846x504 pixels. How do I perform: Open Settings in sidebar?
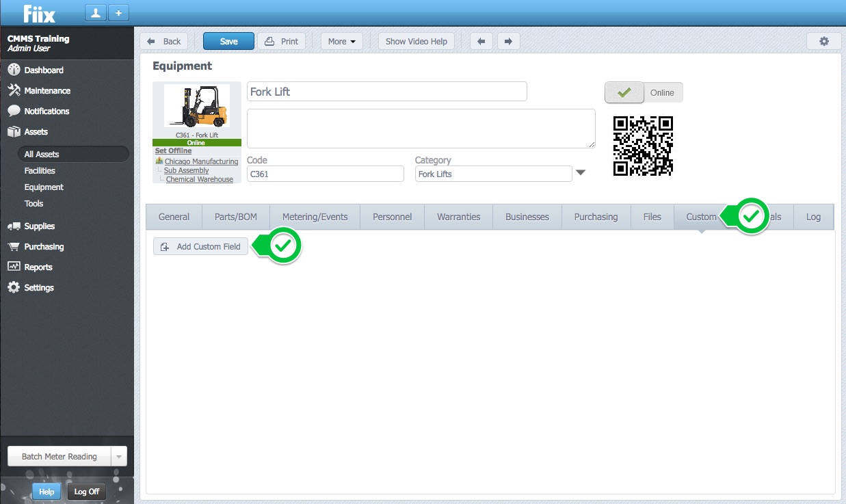[x=39, y=287]
